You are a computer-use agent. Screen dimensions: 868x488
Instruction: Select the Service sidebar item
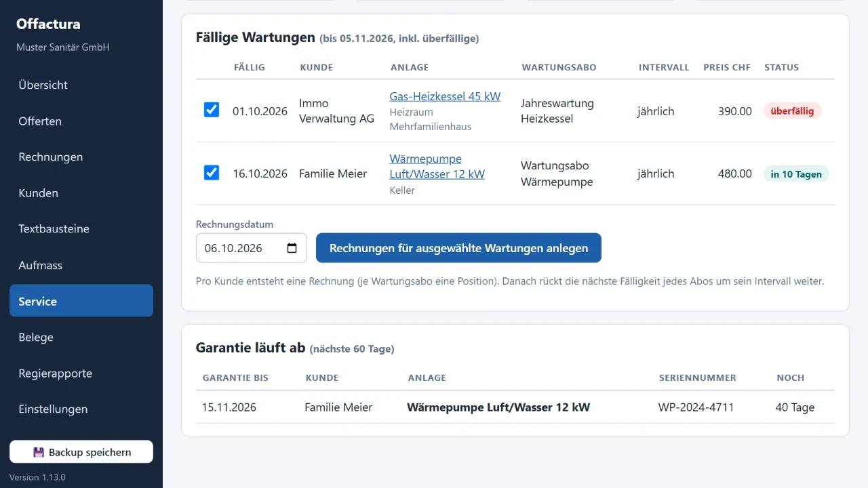[81, 301]
